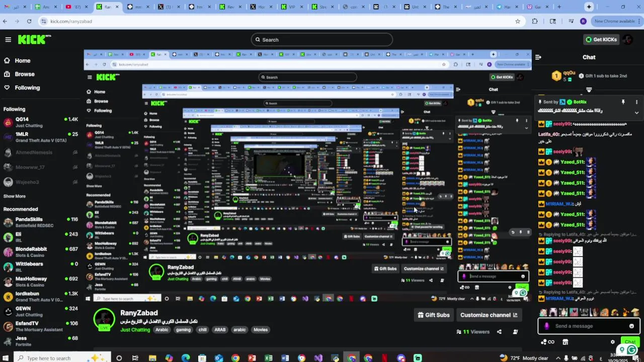Open the user profile avatar menu
Screen dimensions: 644x362
(628, 40)
